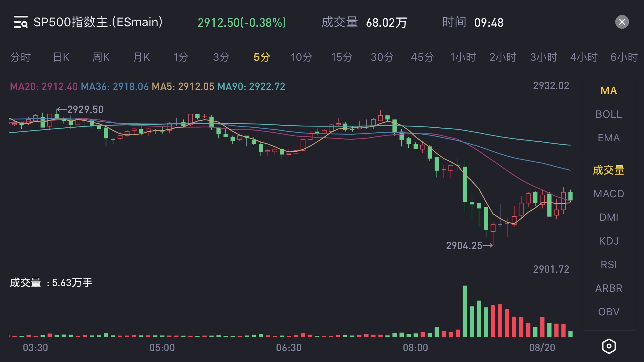Click the 03:30 time axis label
The height and width of the screenshot is (362, 644).
pos(35,348)
